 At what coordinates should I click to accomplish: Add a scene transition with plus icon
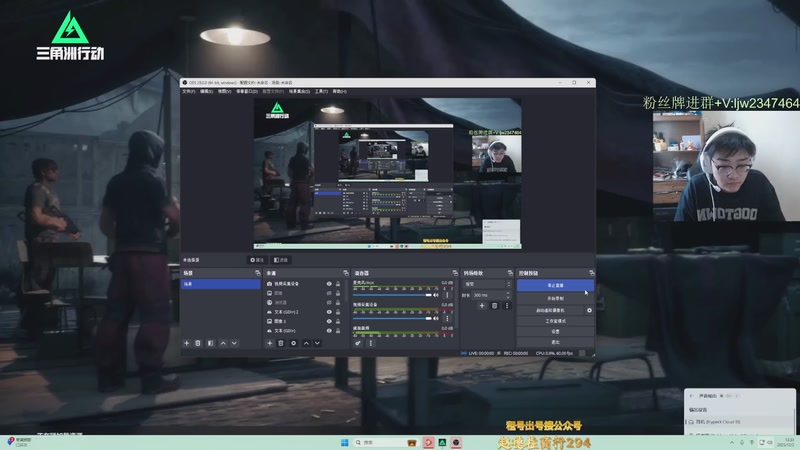[x=482, y=306]
